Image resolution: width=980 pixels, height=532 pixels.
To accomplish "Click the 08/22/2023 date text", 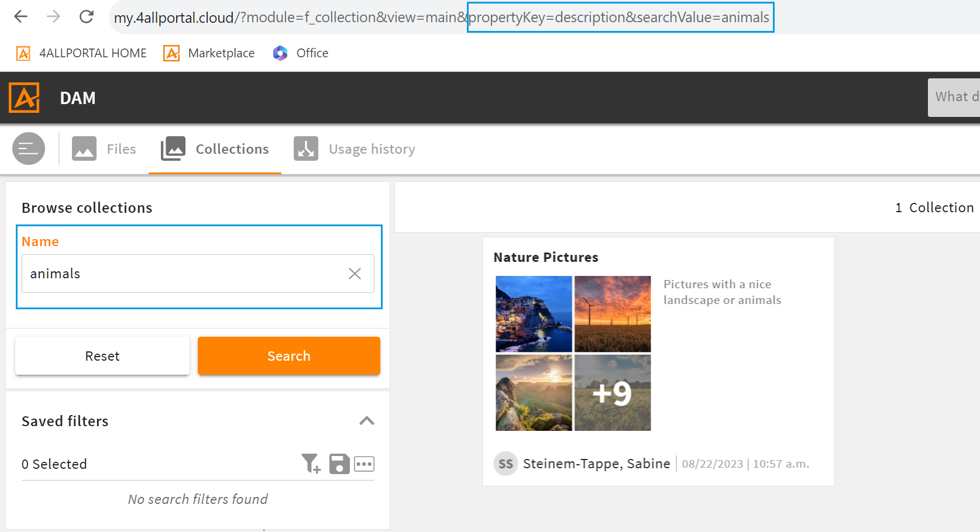I will coord(712,464).
